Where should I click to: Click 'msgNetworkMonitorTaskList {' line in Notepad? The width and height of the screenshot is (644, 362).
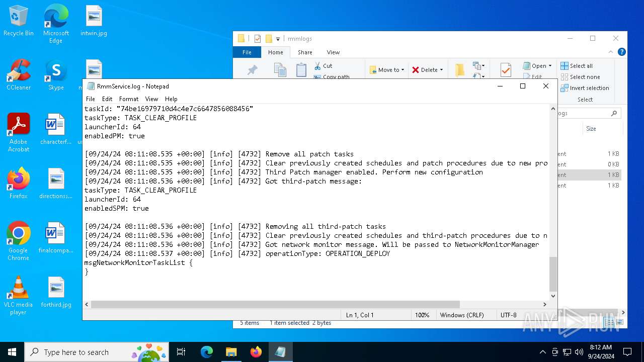click(x=138, y=262)
